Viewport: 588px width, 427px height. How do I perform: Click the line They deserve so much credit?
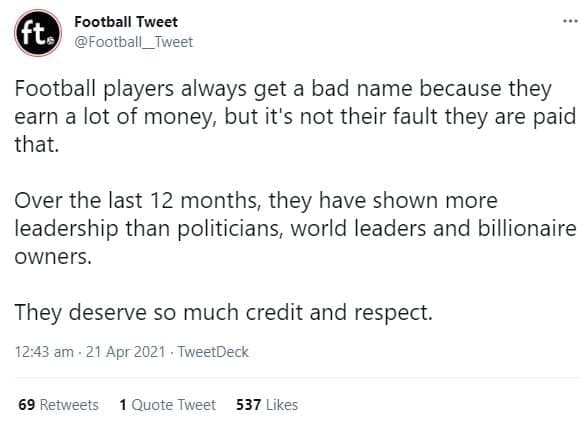point(224,312)
